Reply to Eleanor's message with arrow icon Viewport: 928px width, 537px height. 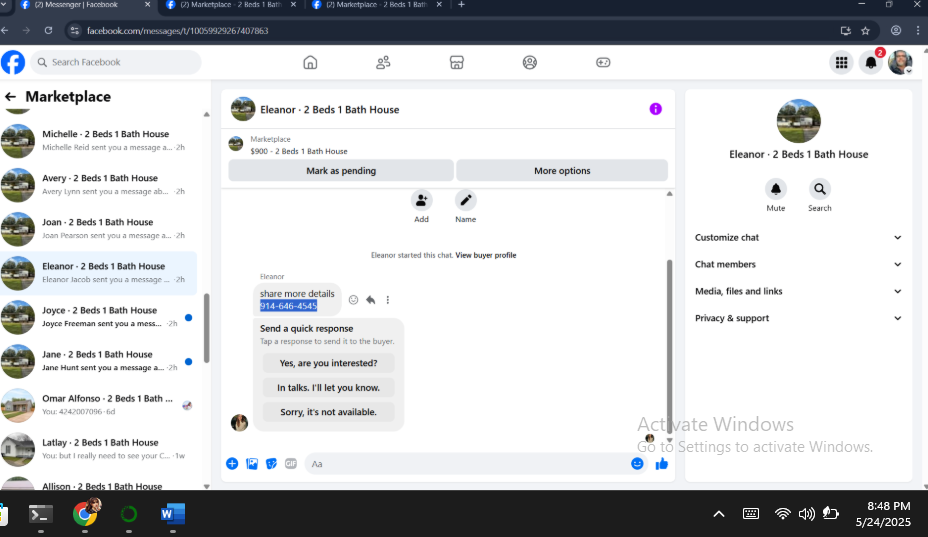coord(370,300)
